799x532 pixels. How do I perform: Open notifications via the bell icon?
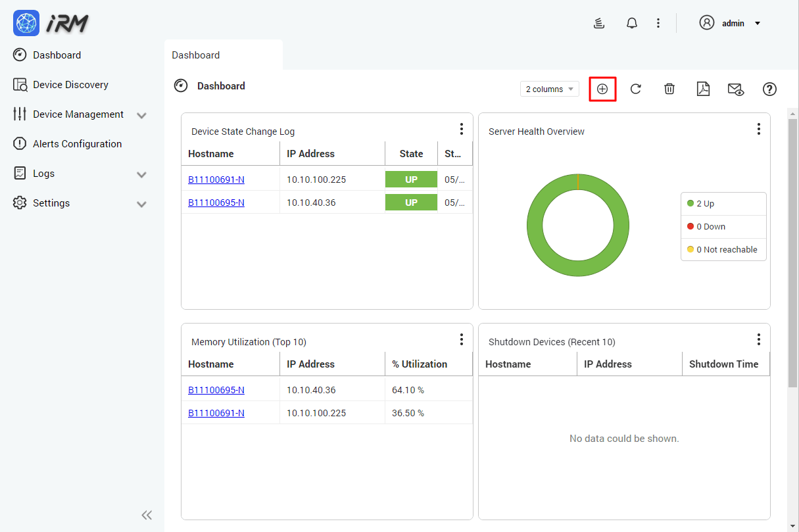[x=632, y=22]
